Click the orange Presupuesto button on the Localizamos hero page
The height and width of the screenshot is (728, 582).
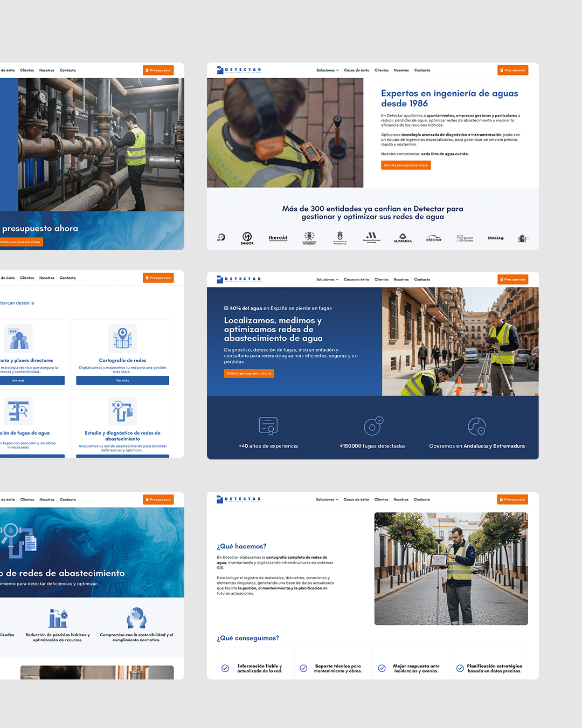tap(513, 279)
